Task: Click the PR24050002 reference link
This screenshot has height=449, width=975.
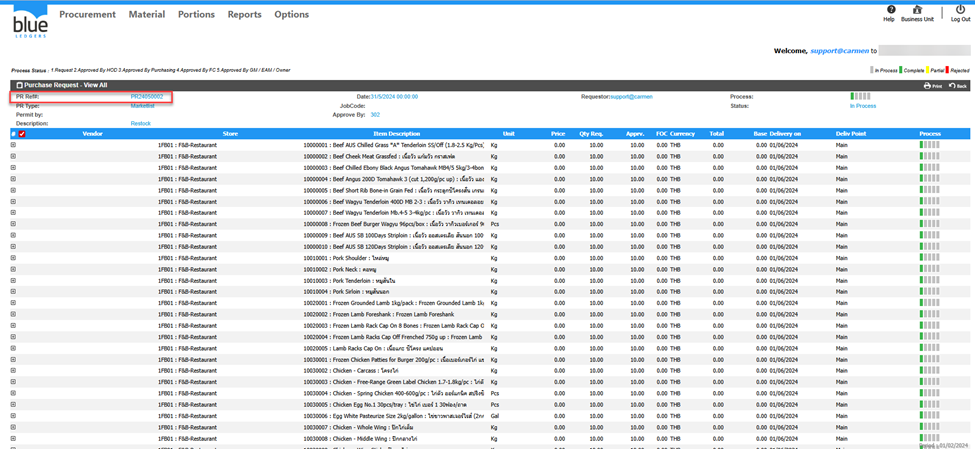Action: coord(146,96)
